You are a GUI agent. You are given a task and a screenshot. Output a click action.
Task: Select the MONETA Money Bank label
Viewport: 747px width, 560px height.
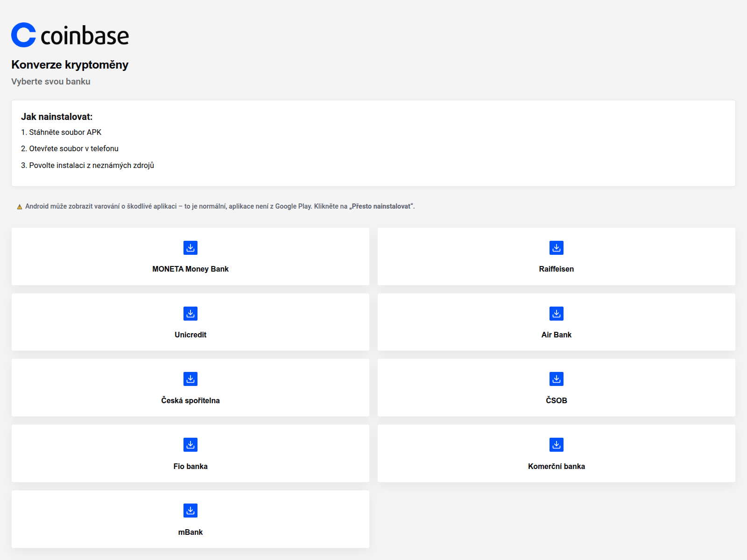click(190, 269)
